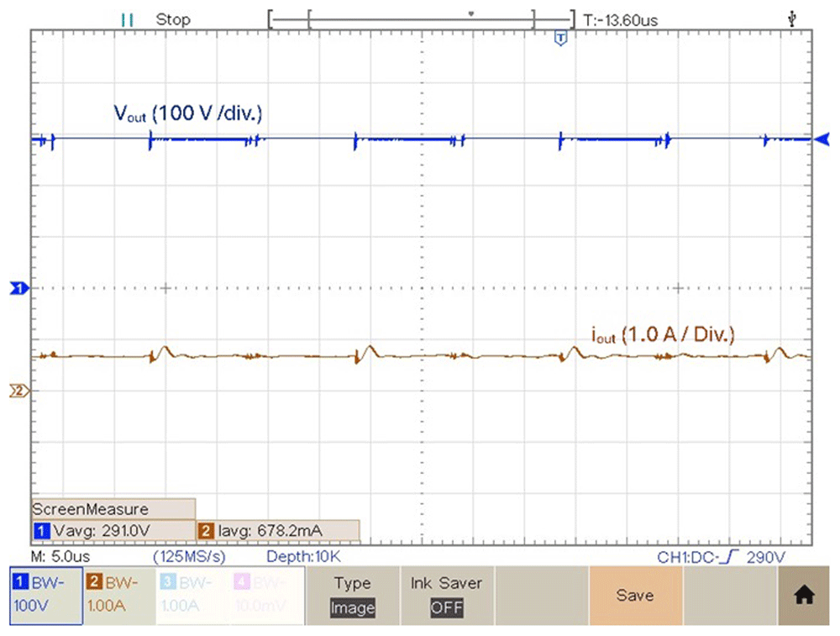Viewport: 840px width, 636px height.
Task: Toggle Ink Saver OFF setting
Action: pos(447,596)
